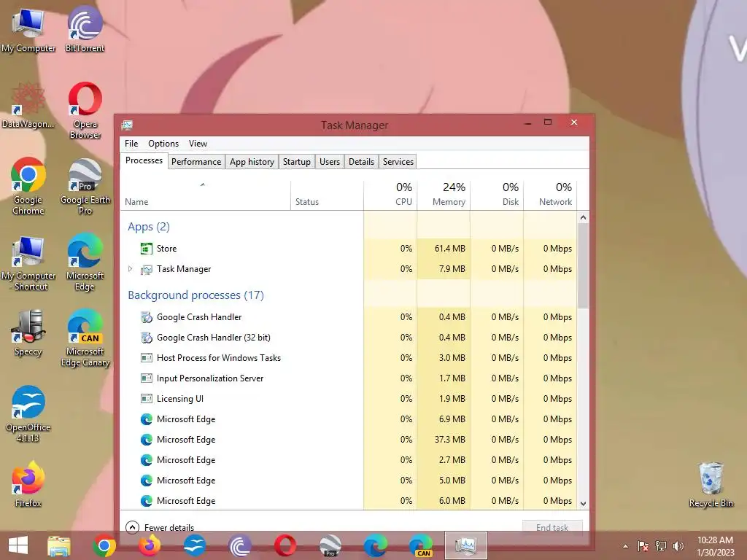This screenshot has height=560, width=747.
Task: Switch to the Services tab
Action: [398, 162]
